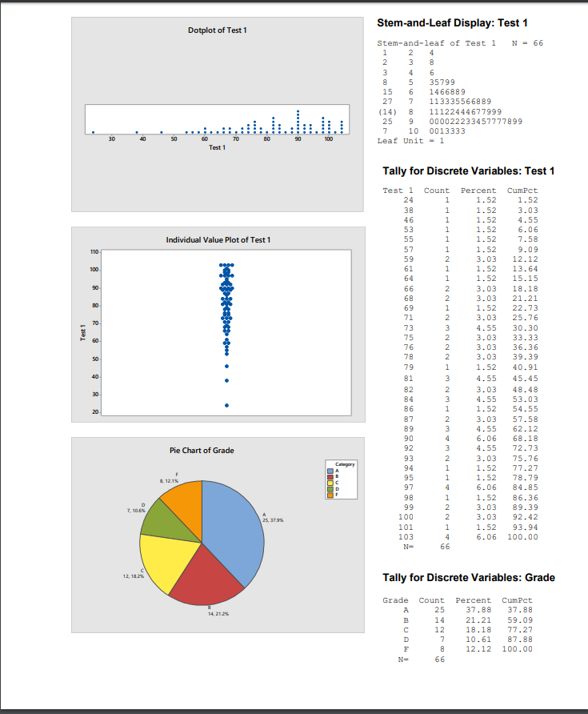
Task: Click the blue A swatch in the Category legend
Action: (x=330, y=471)
